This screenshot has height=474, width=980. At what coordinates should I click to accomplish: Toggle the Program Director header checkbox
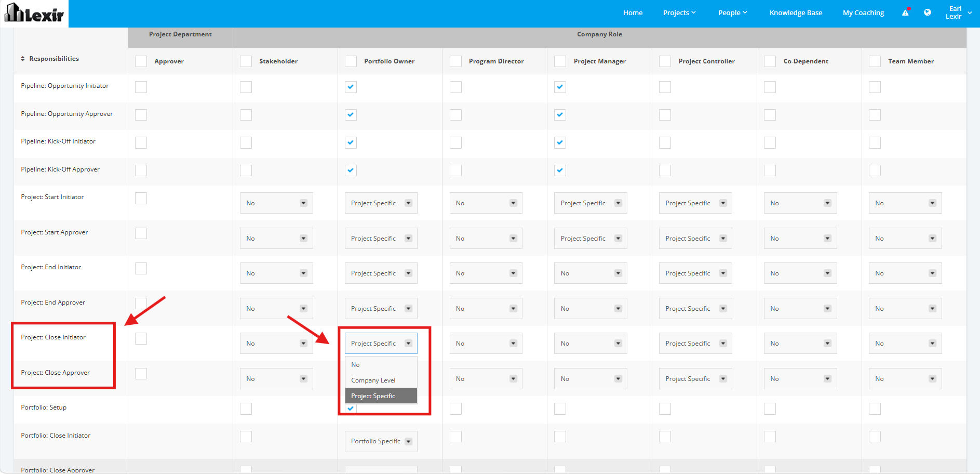[x=455, y=61]
